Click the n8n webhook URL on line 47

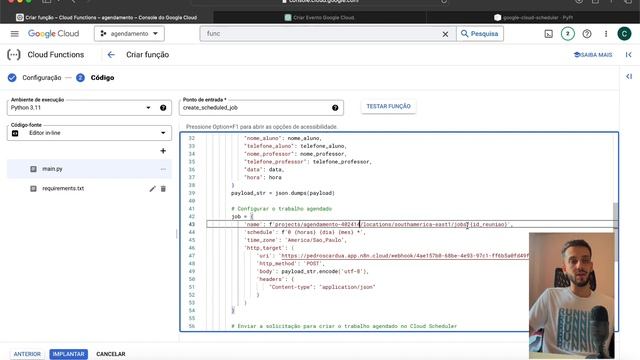tap(404, 256)
